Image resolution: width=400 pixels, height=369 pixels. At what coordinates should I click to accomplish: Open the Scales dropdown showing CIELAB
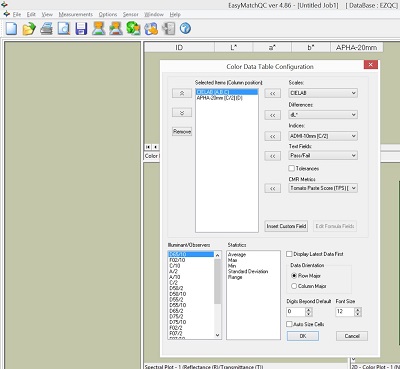click(x=323, y=93)
